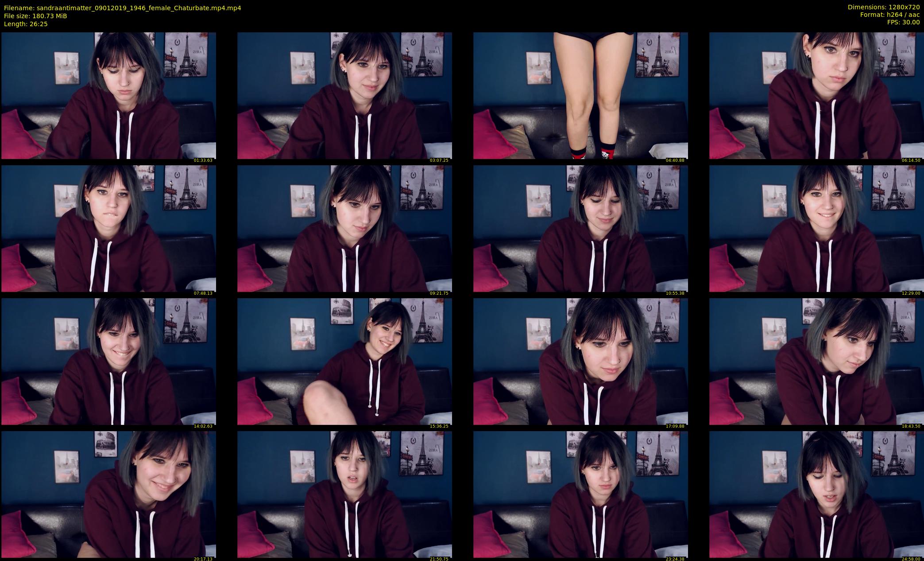Viewport: 924px width, 561px height.
Task: Click the FPS 30.00 label
Action: coord(903,22)
